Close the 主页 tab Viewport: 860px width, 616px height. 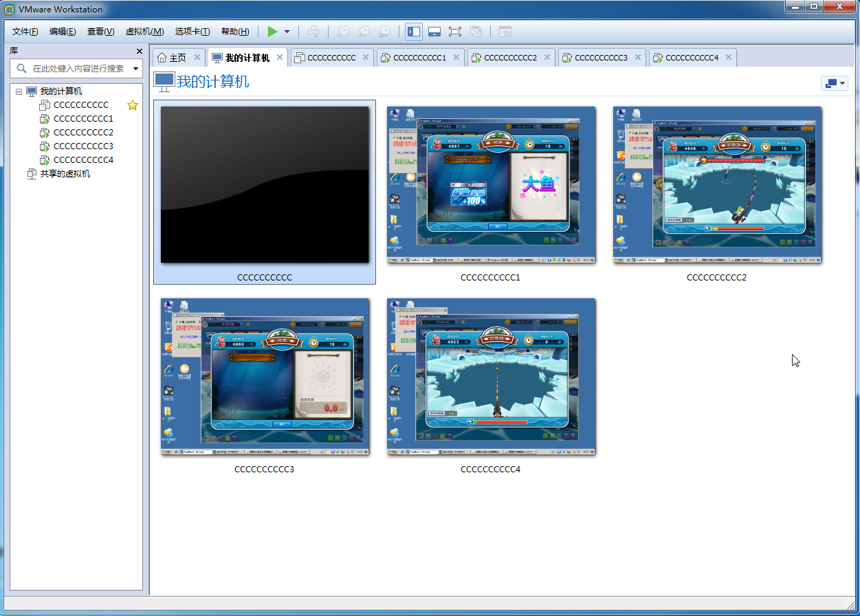(x=197, y=57)
